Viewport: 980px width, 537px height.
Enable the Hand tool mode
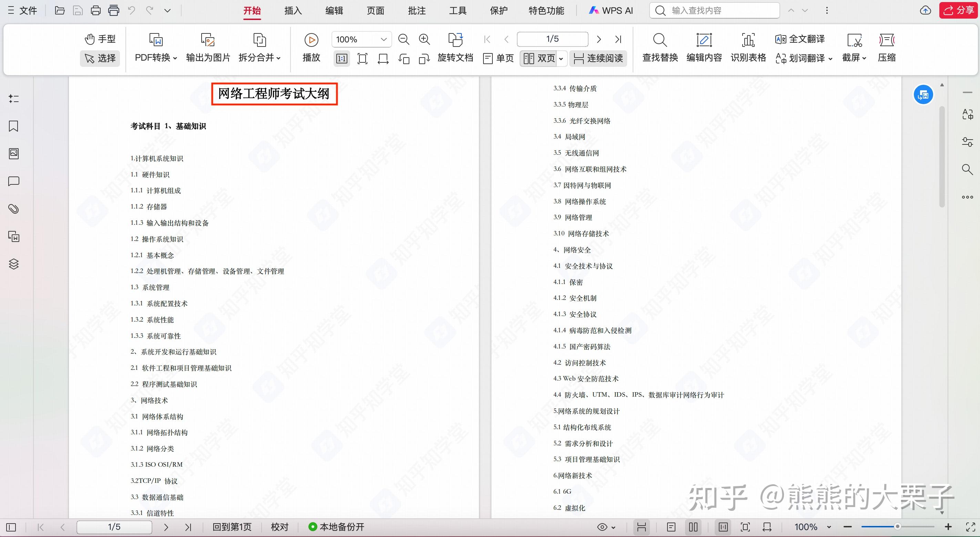click(100, 39)
